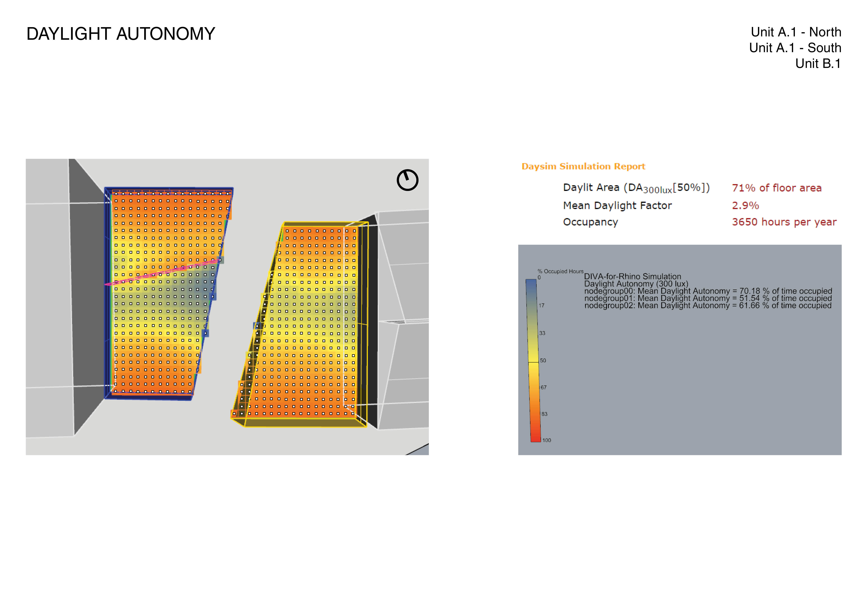Screen dimensions: 868x614
Task: Click the Daylit Area DA300lux label
Action: [636, 188]
